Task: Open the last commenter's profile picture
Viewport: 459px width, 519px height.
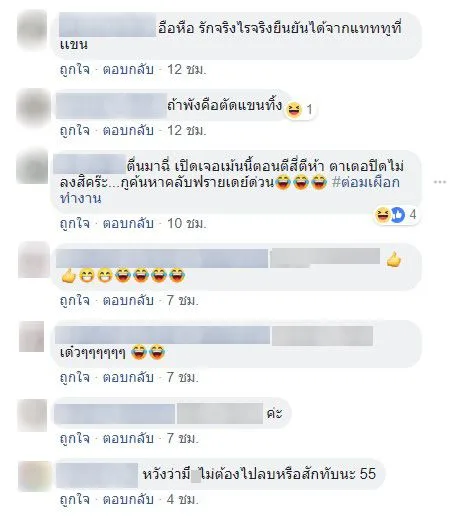Action: click(x=35, y=476)
